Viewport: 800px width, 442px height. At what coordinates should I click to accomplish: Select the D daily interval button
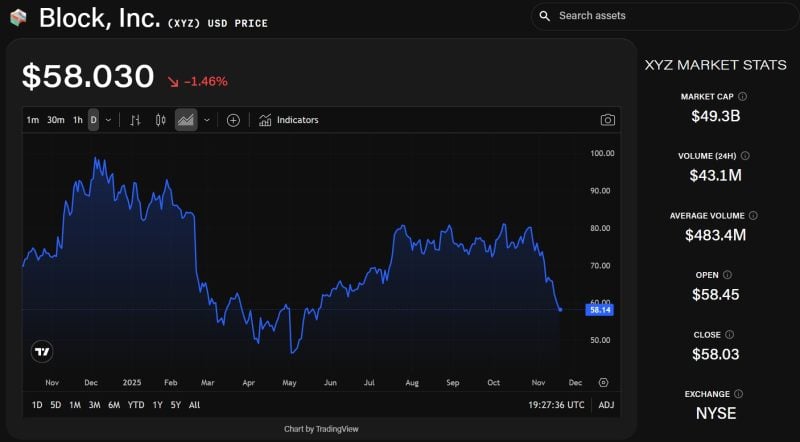point(93,120)
